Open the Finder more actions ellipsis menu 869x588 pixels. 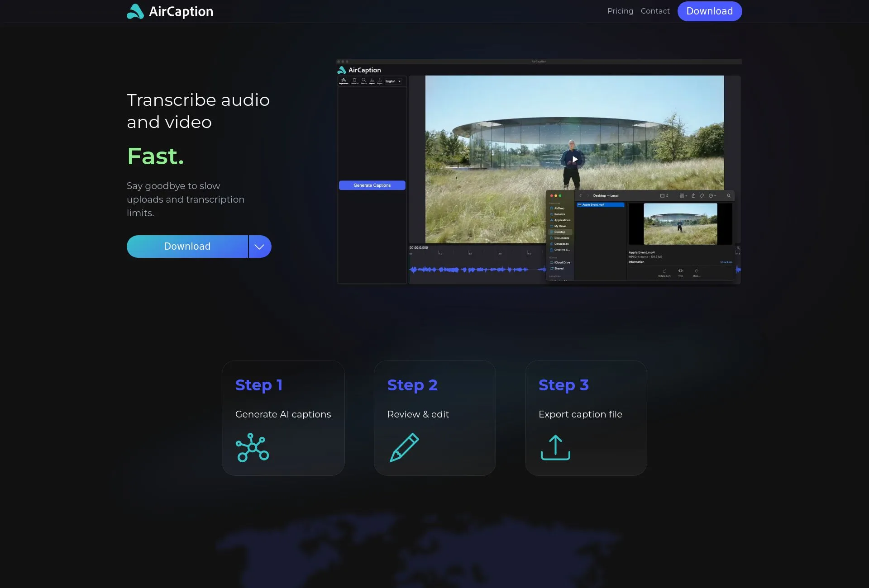tap(712, 196)
